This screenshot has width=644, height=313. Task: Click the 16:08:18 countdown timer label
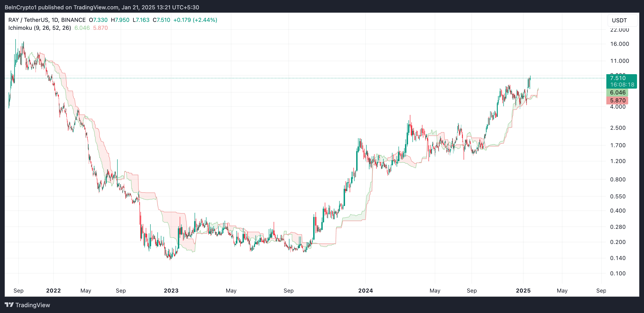[x=622, y=85]
